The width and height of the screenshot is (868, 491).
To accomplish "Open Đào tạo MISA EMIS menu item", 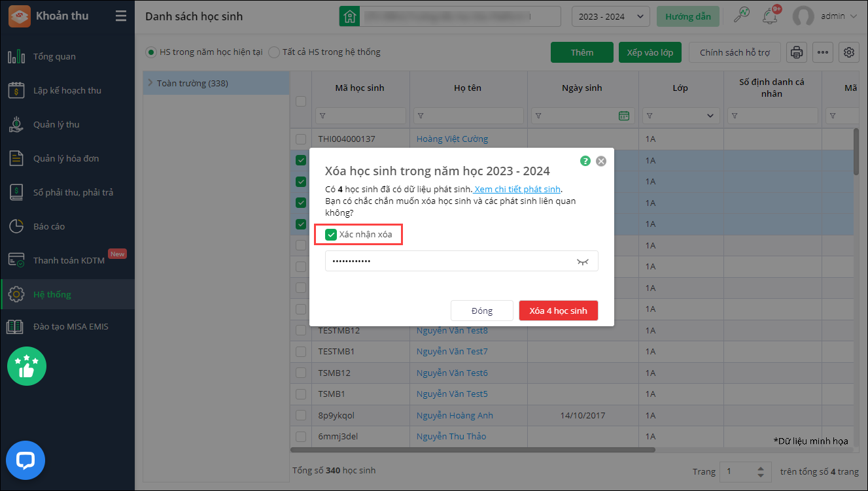I will (x=67, y=326).
